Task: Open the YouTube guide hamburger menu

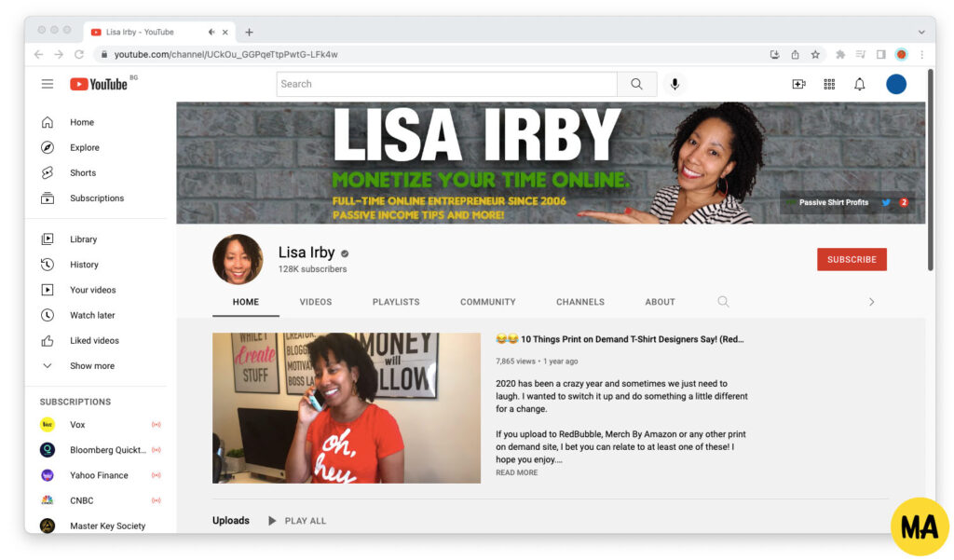Action: pyautogui.click(x=47, y=84)
